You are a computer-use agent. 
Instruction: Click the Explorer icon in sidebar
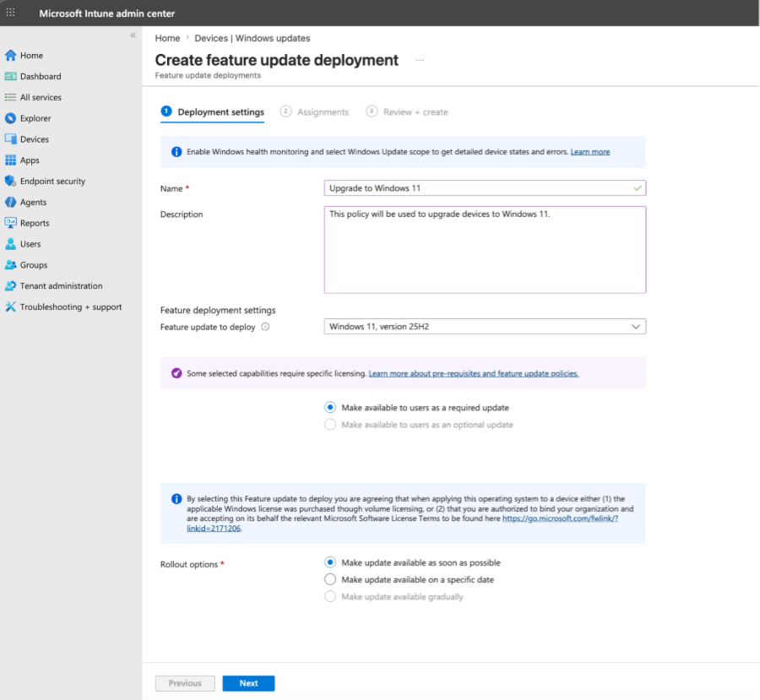pos(11,118)
